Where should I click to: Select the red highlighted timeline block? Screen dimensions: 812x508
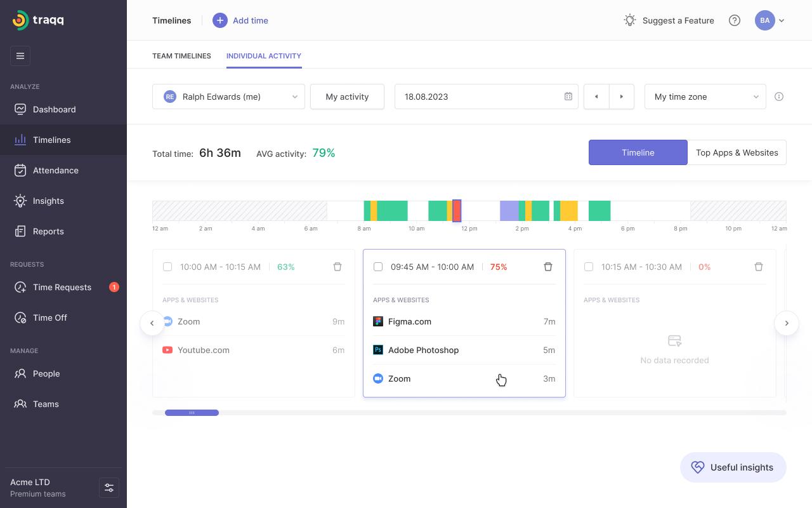pyautogui.click(x=457, y=211)
